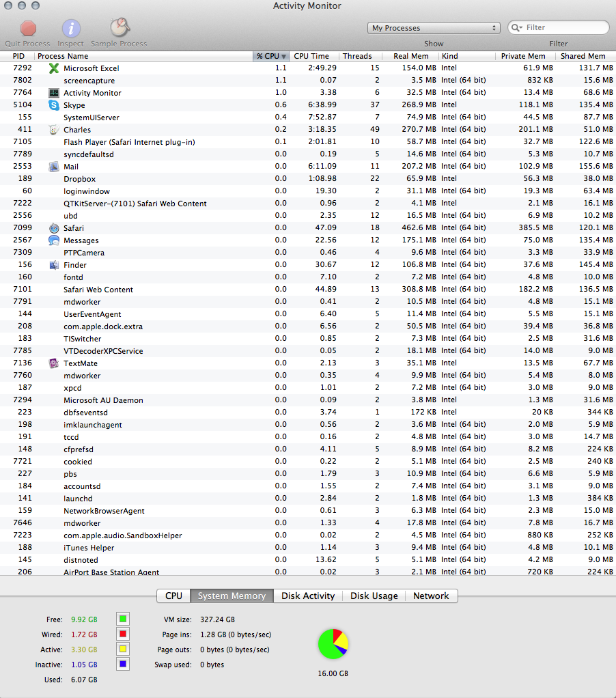Click the Finder process icon
The image size is (616, 698).
click(54, 265)
